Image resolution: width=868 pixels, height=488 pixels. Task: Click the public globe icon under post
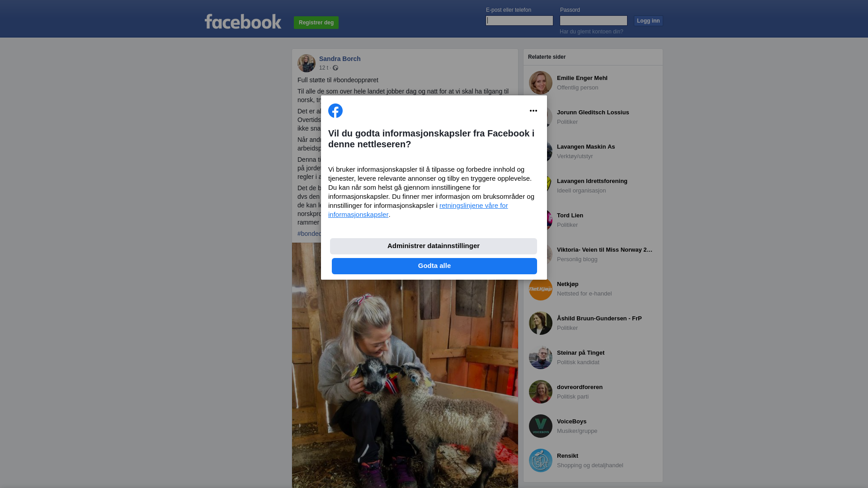coord(335,68)
